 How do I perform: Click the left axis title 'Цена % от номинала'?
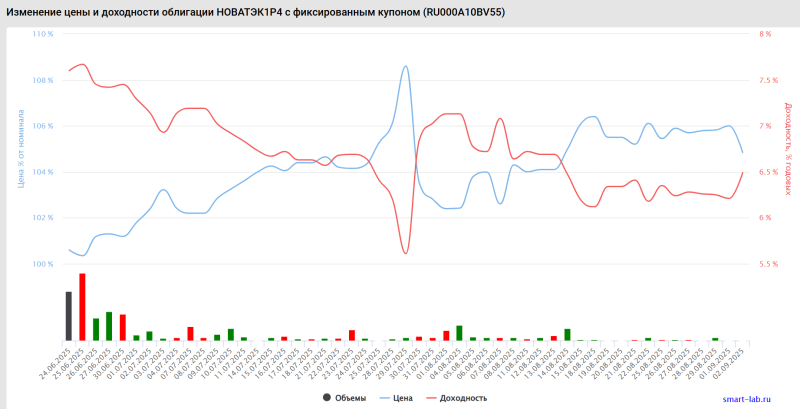tap(21, 148)
